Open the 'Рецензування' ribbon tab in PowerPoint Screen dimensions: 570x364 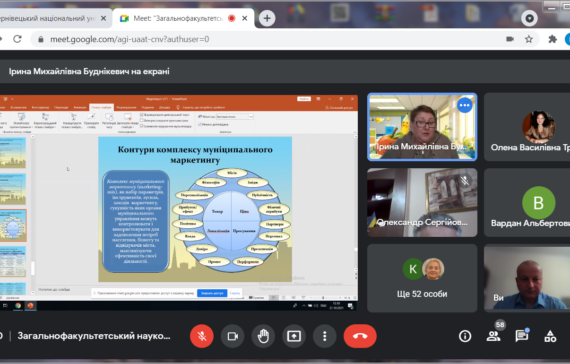point(126,107)
